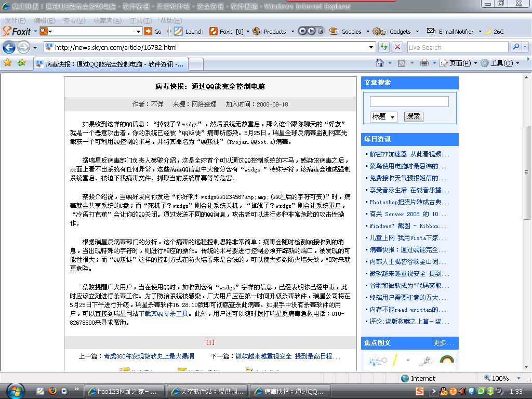Open the 工具(T) menu
The height and width of the screenshot is (399, 532).
tap(141, 21)
